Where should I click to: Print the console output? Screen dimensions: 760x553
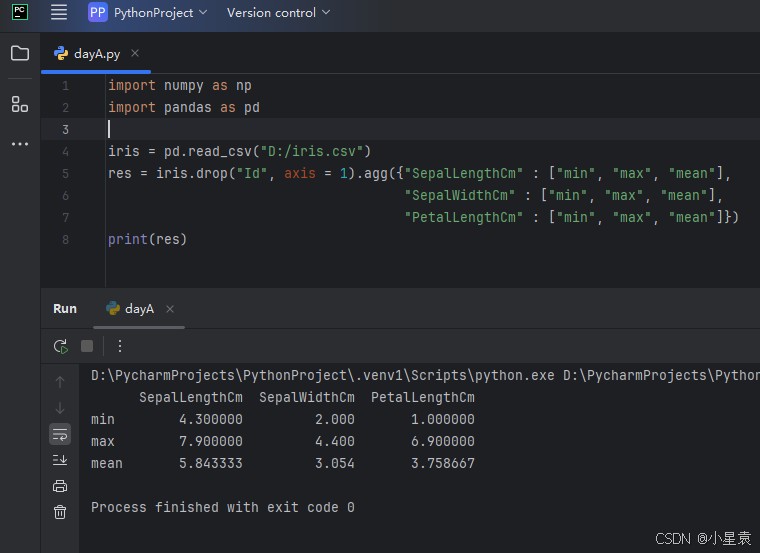[x=60, y=486]
